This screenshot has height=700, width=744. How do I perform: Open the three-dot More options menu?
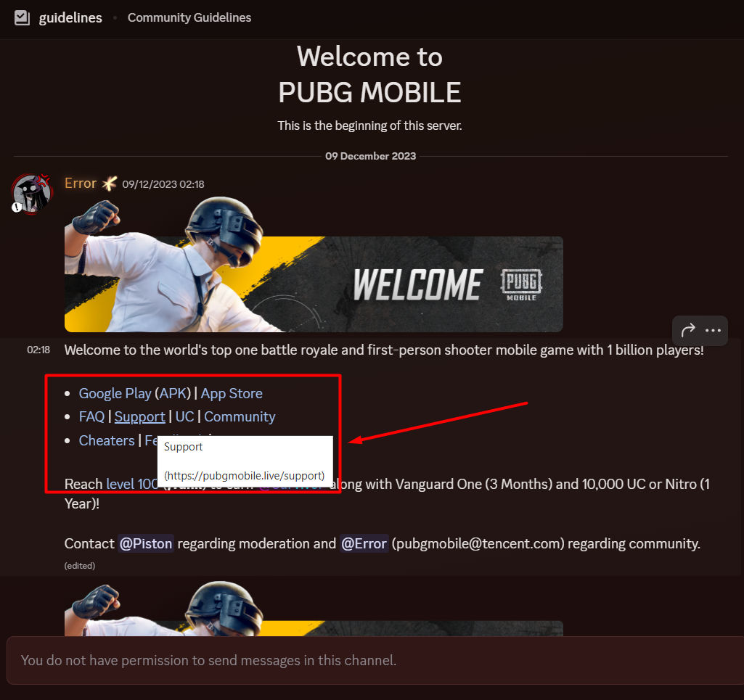[714, 331]
